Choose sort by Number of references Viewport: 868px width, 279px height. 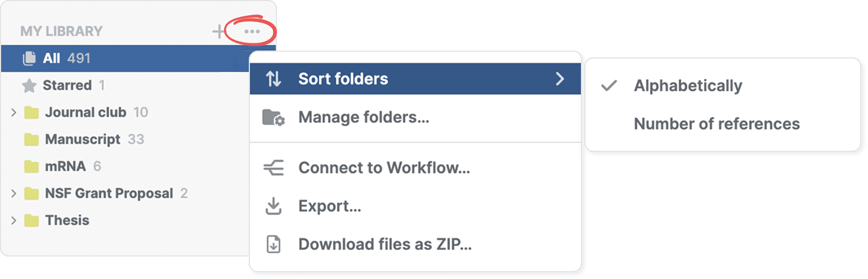[716, 124]
